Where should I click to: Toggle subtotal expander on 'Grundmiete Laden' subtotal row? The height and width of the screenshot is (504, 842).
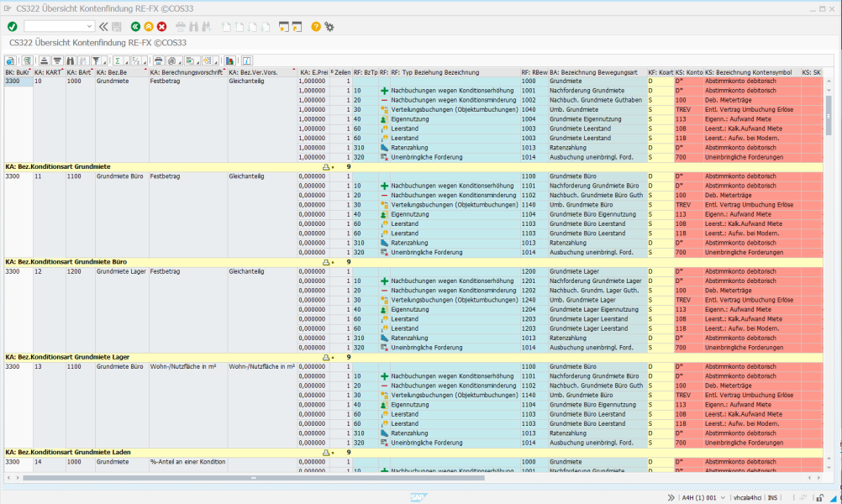point(326,453)
